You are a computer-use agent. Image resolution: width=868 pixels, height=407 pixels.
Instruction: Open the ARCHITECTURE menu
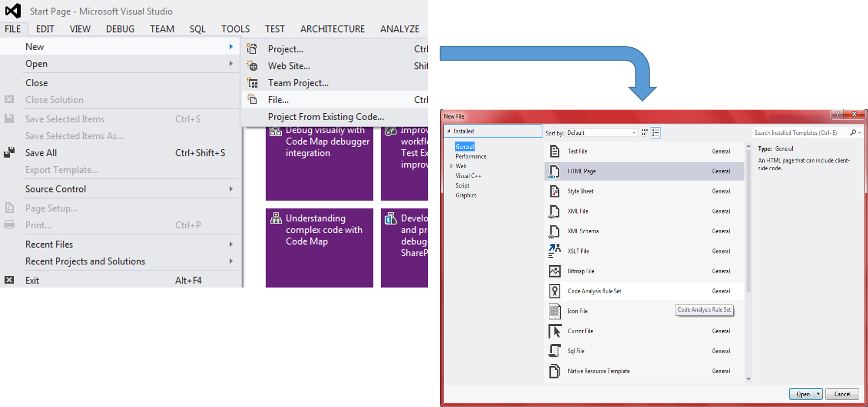[x=332, y=29]
